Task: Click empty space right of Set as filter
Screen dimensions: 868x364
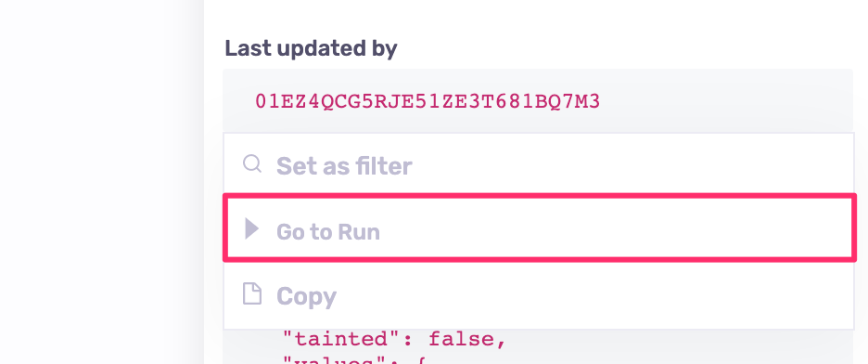Action: coord(632,165)
